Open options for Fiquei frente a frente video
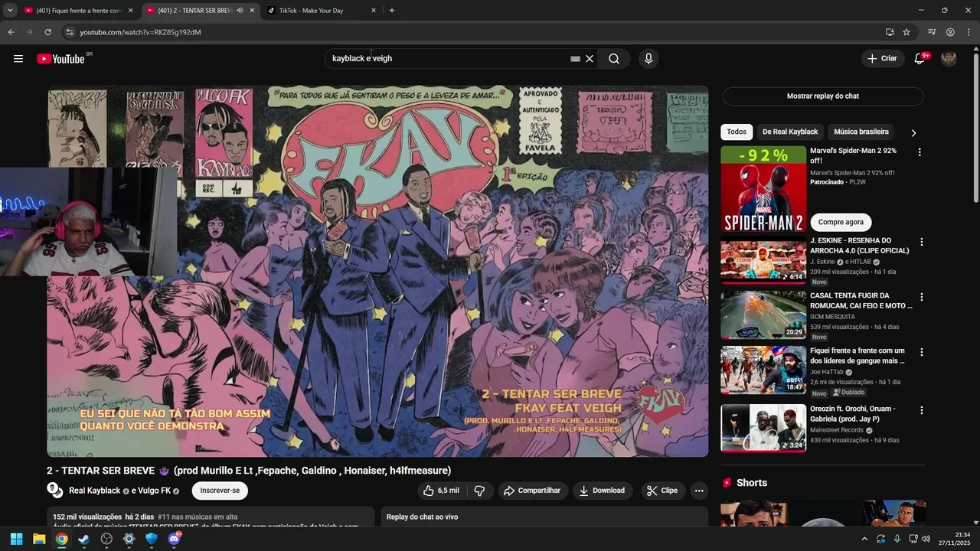This screenshot has height=551, width=980. coord(922,352)
